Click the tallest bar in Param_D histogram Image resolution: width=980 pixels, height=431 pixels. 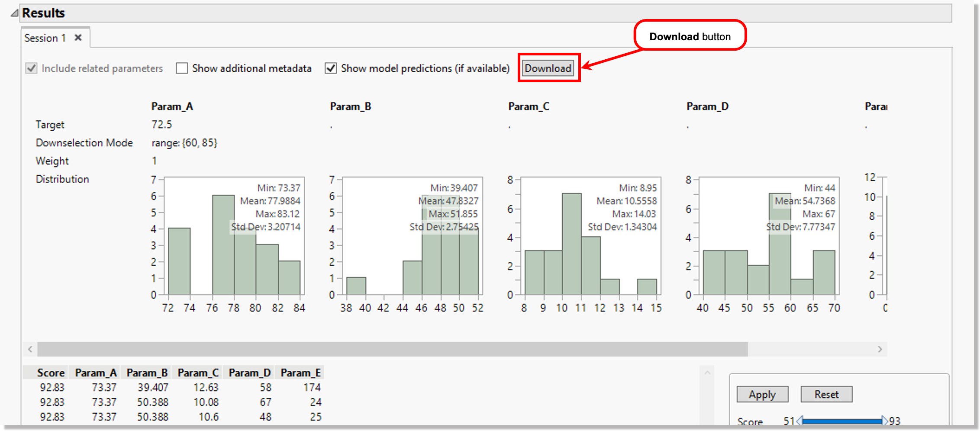[x=780, y=244]
